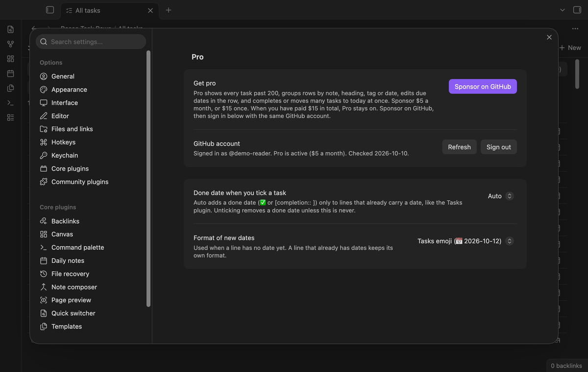Open today's daily note calendar ribbon icon

(x=10, y=73)
